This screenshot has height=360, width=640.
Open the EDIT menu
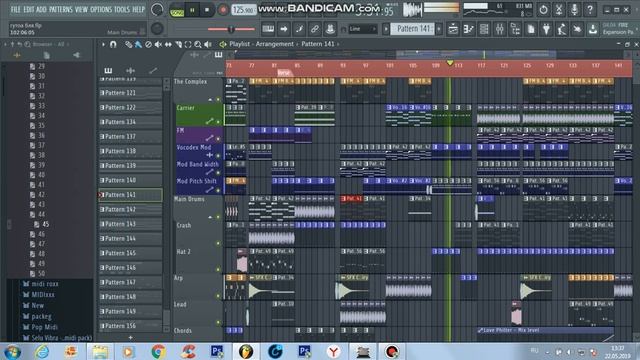coord(29,9)
